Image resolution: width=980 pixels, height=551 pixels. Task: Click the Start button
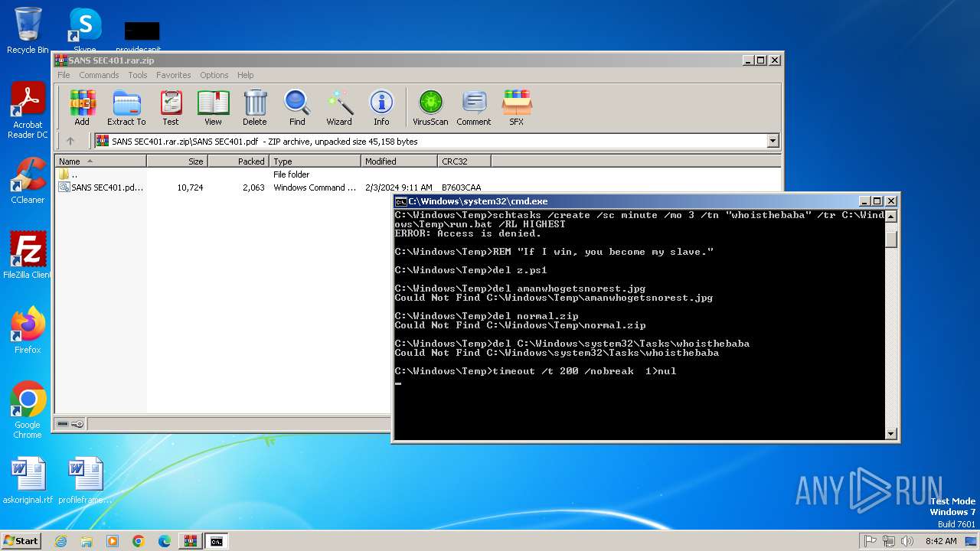click(21, 541)
